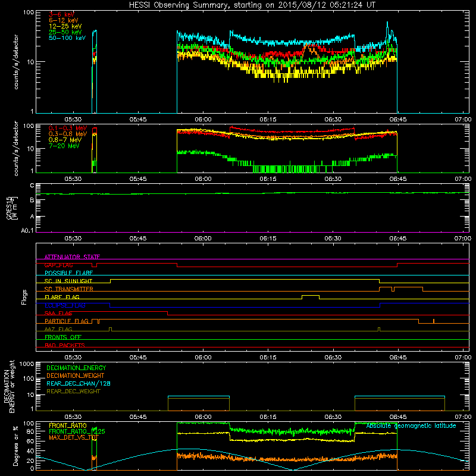The width and height of the screenshot is (476, 476).
Task: Select the cyan 50-100 keV legend label
Action: [67, 38]
